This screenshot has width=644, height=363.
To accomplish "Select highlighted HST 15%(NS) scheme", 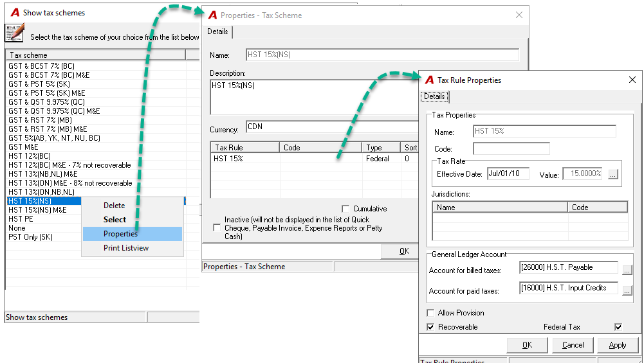I will (44, 201).
